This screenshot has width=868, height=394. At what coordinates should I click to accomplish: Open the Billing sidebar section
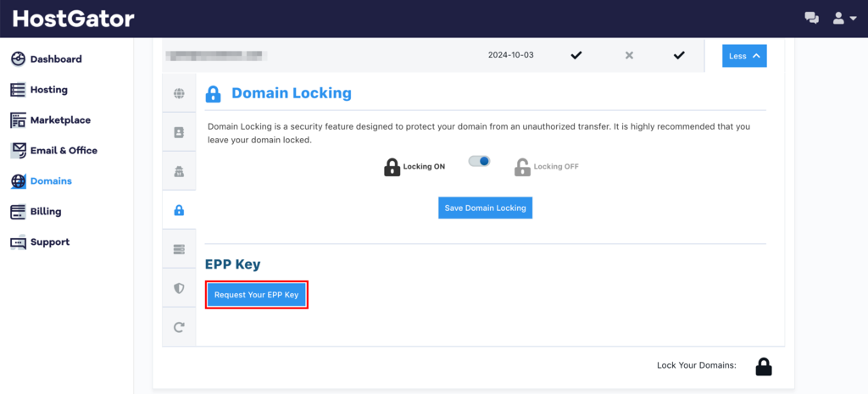point(45,212)
